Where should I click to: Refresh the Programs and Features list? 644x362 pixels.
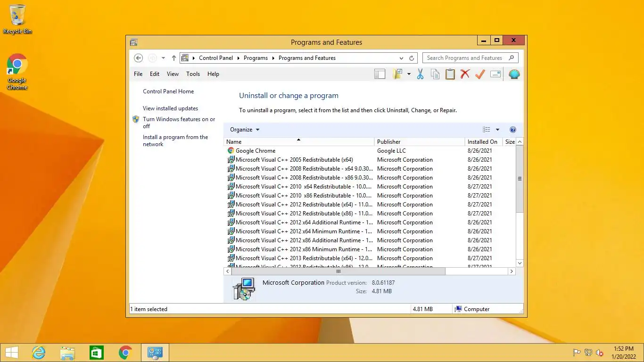tap(412, 58)
